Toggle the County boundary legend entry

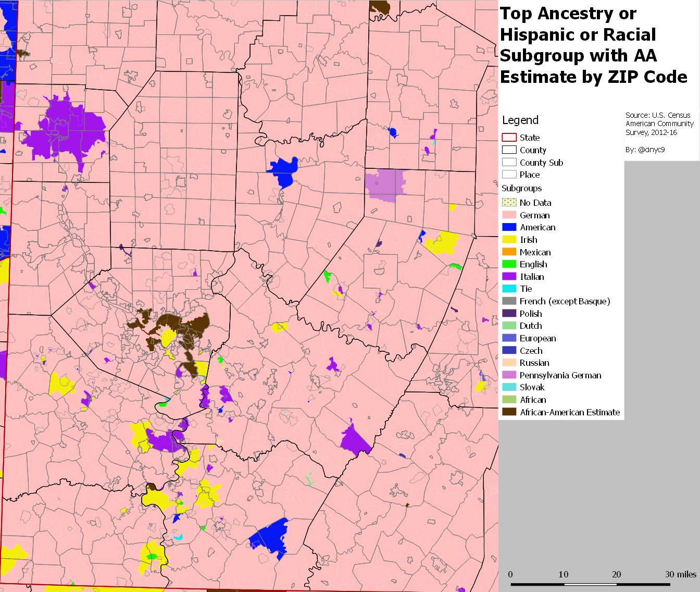(x=508, y=150)
